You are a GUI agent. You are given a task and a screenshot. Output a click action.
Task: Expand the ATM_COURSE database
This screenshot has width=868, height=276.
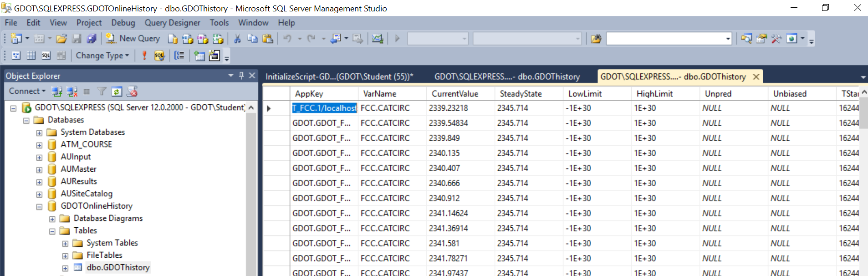[x=39, y=145]
